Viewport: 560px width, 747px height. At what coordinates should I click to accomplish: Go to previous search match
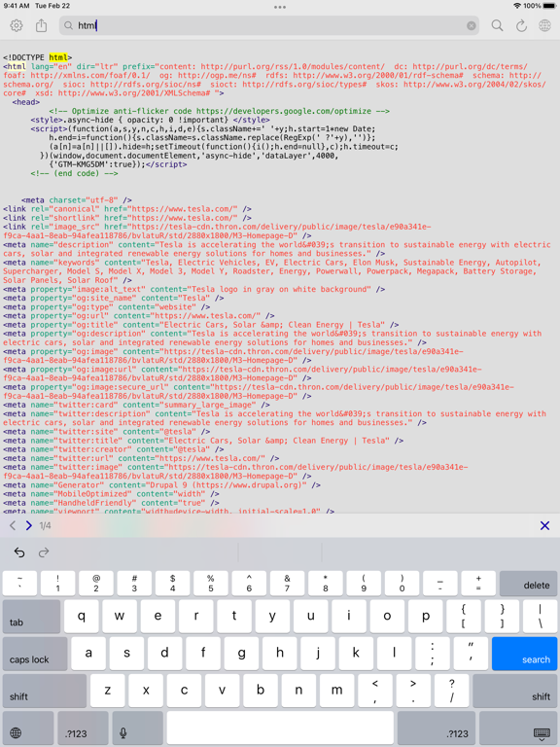pos(13,525)
